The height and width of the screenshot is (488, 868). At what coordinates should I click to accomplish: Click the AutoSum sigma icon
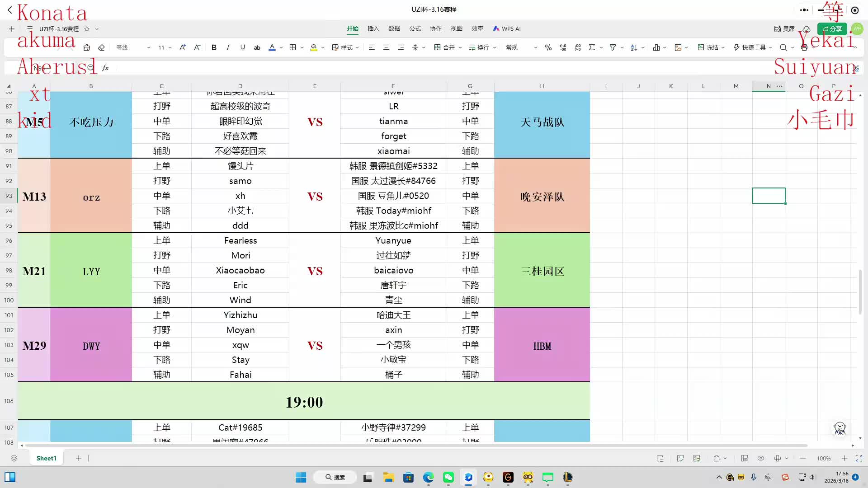pyautogui.click(x=592, y=47)
